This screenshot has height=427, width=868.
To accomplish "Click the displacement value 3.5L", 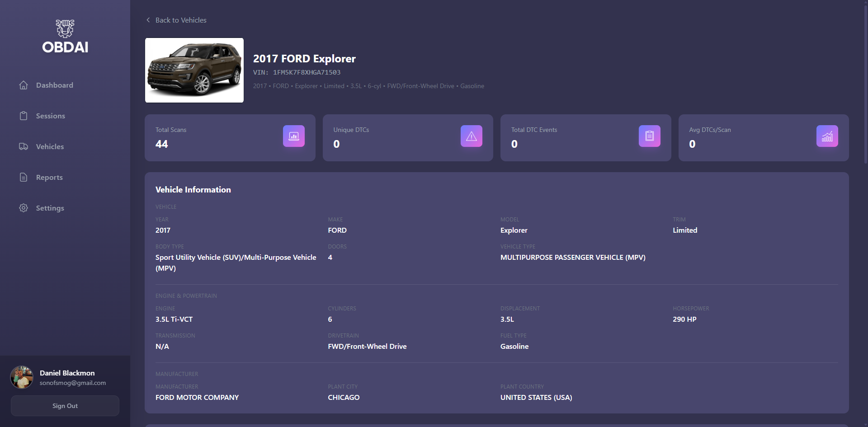I will pos(507,319).
